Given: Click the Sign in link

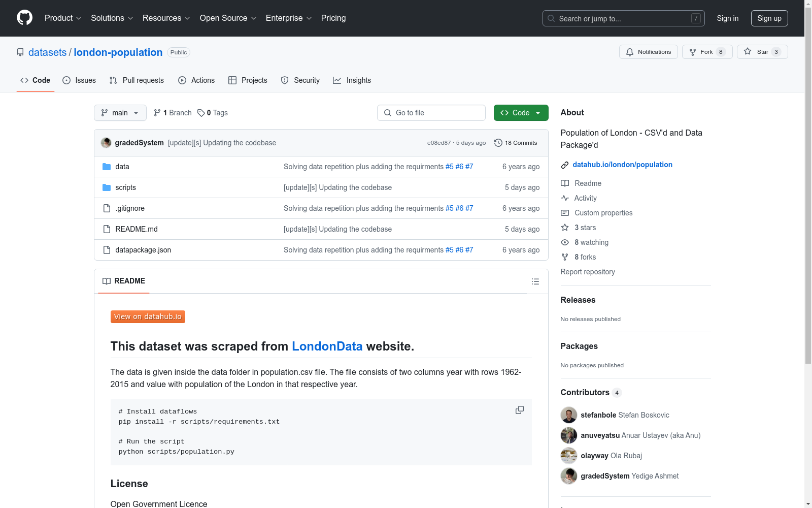Looking at the screenshot, I should 728,18.
